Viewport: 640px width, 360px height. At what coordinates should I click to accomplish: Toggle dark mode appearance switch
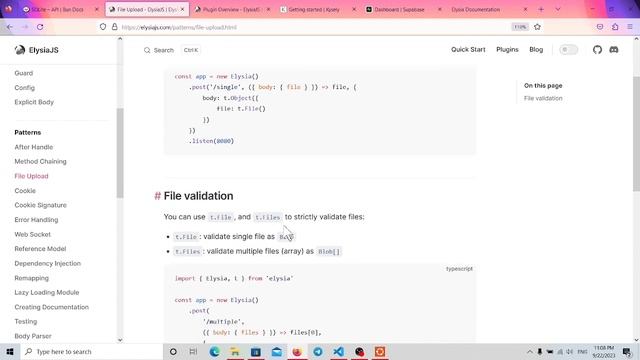pos(568,50)
